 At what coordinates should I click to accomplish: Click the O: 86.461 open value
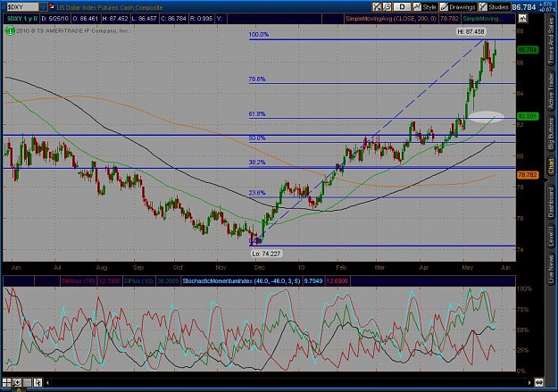pyautogui.click(x=86, y=19)
